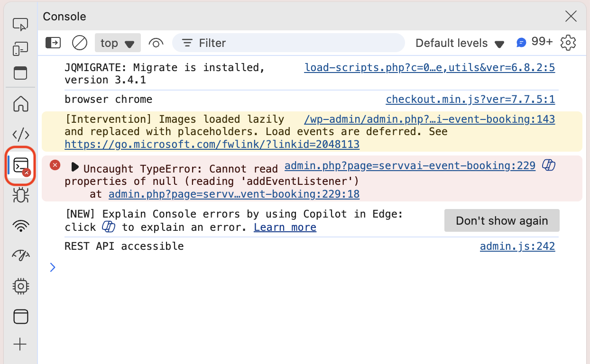
Task: Click the clear console icon
Action: (80, 43)
